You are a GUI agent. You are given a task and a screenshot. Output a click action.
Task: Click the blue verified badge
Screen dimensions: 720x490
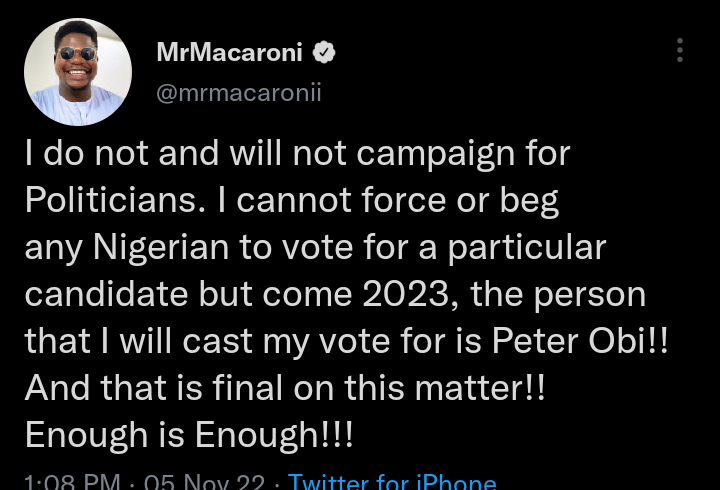325,53
